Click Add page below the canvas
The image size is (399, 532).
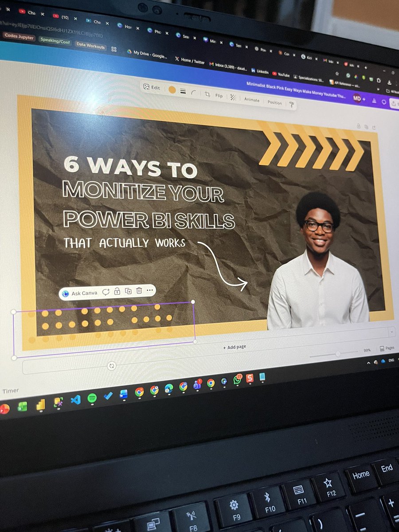(235, 347)
